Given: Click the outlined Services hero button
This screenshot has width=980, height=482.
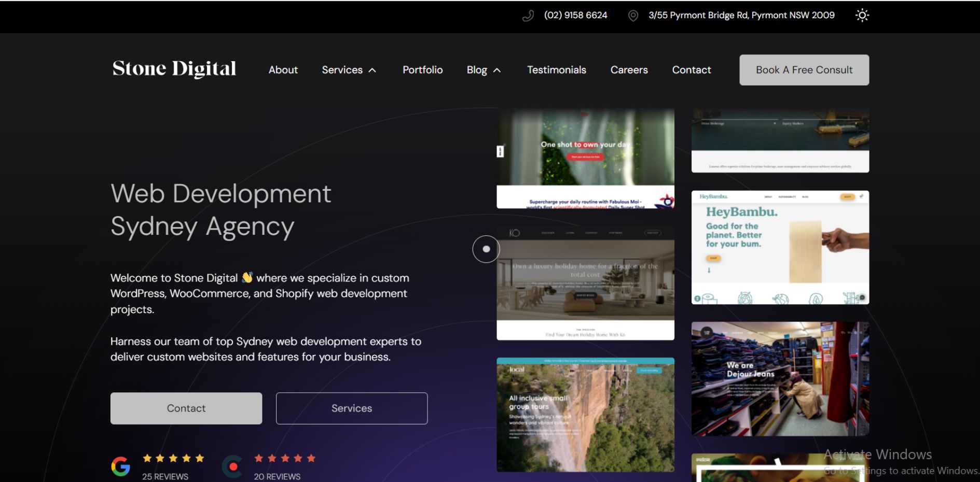Looking at the screenshot, I should click(352, 408).
